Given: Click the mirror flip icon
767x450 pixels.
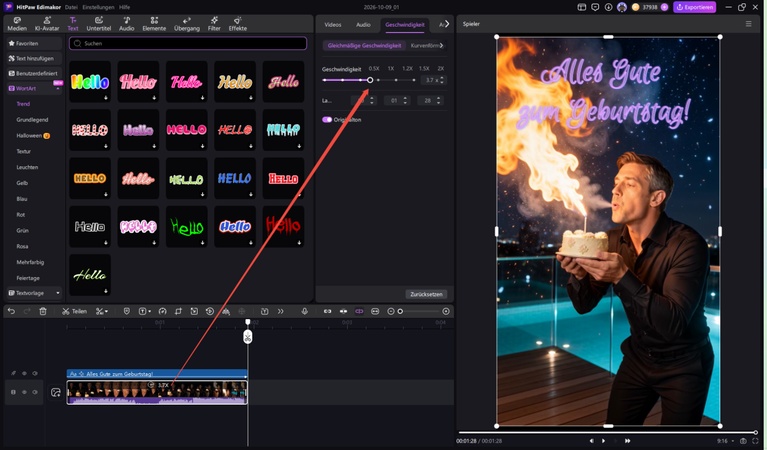Looking at the screenshot, I should pyautogui.click(x=226, y=311).
